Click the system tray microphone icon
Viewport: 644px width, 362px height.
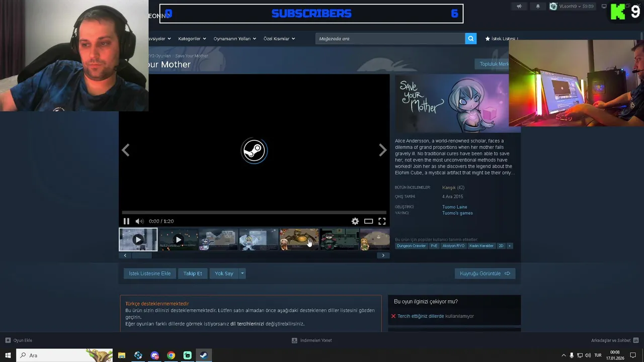572,355
